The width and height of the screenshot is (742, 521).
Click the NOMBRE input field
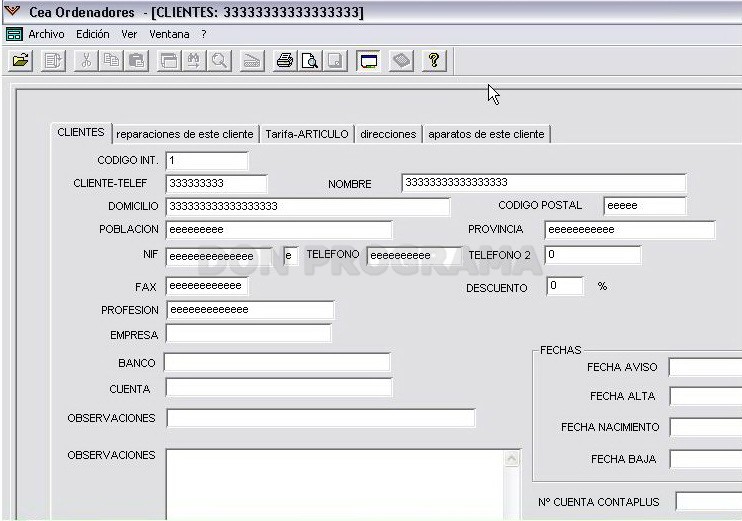click(x=544, y=183)
